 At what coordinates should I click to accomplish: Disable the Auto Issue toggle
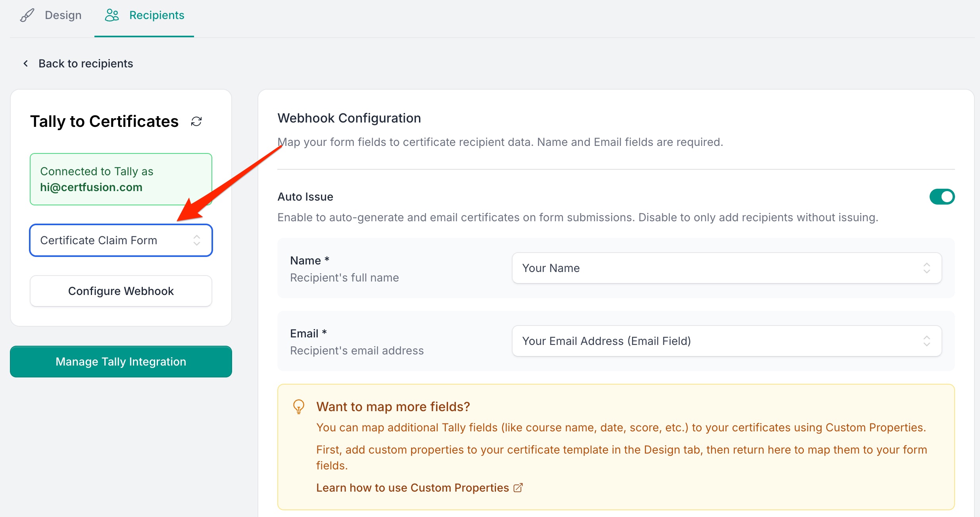[x=942, y=197]
